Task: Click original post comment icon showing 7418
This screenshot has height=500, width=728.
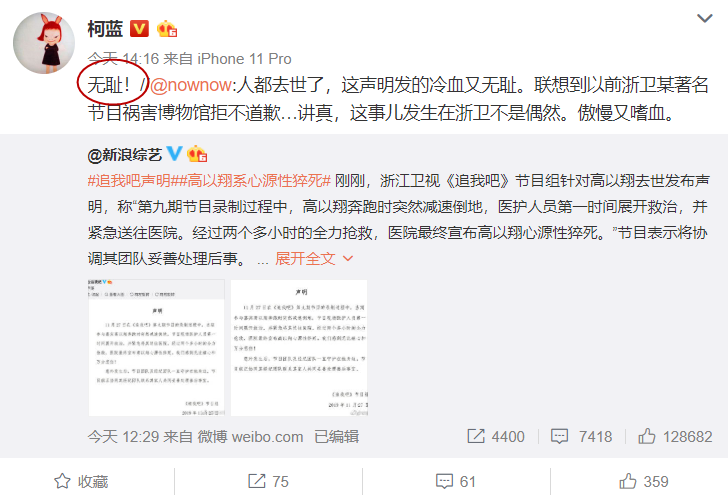Action: pos(581,436)
